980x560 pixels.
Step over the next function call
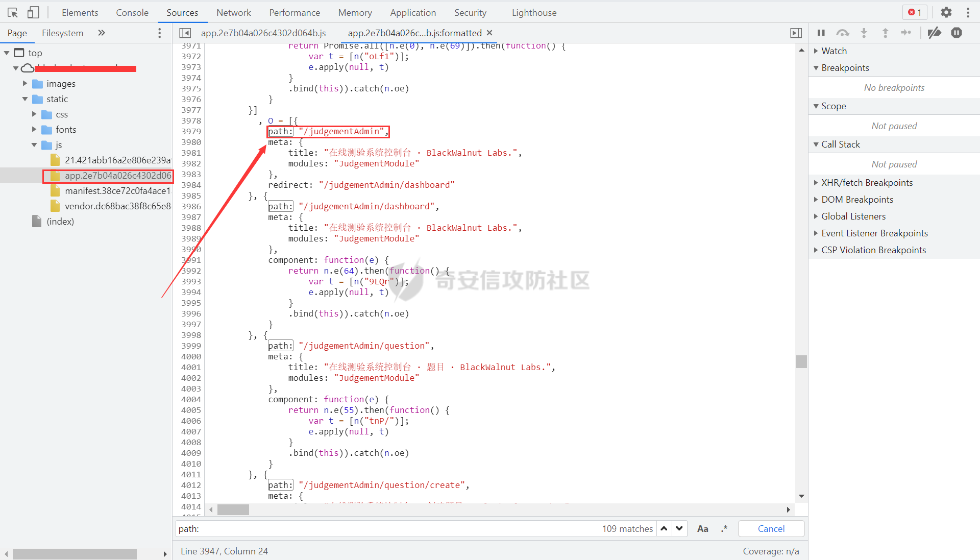pyautogui.click(x=843, y=33)
